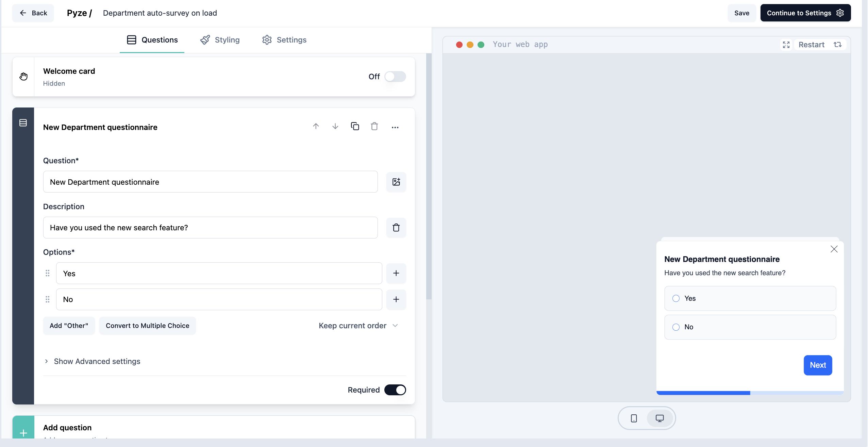Click the question type icon in sidebar

pyautogui.click(x=23, y=123)
